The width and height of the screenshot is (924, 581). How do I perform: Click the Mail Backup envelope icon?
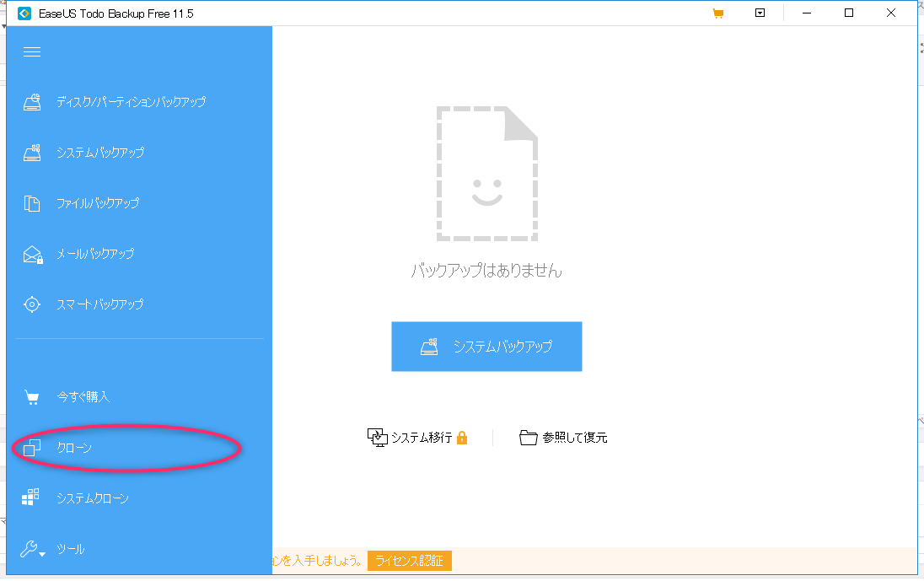point(33,255)
